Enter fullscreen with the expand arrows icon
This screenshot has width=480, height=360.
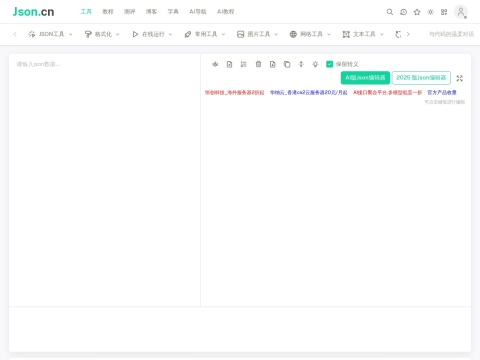459,78
